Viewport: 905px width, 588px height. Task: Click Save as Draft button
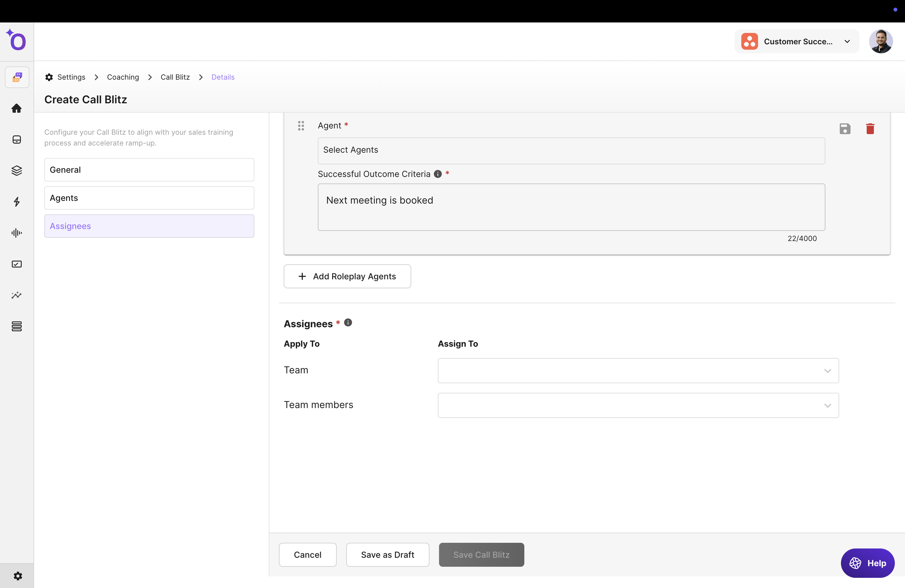coord(387,554)
